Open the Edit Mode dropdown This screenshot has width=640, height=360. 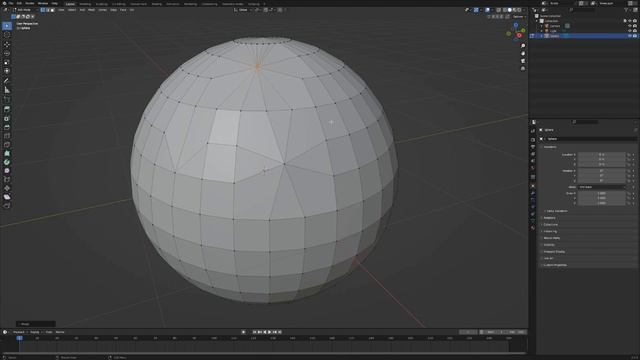[25, 10]
